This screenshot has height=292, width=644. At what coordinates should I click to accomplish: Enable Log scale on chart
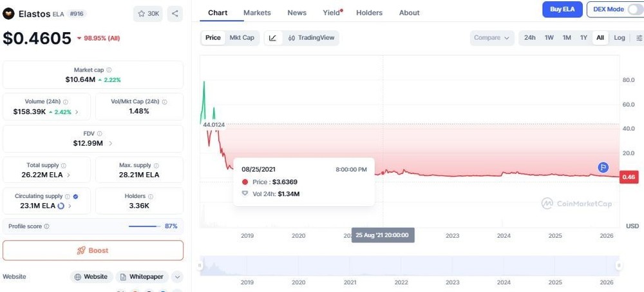(620, 38)
